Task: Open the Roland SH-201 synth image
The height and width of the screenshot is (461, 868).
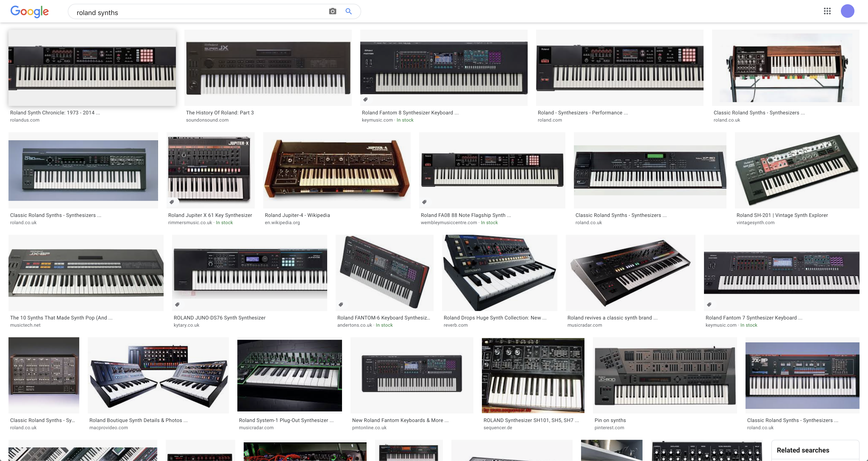Action: click(797, 170)
